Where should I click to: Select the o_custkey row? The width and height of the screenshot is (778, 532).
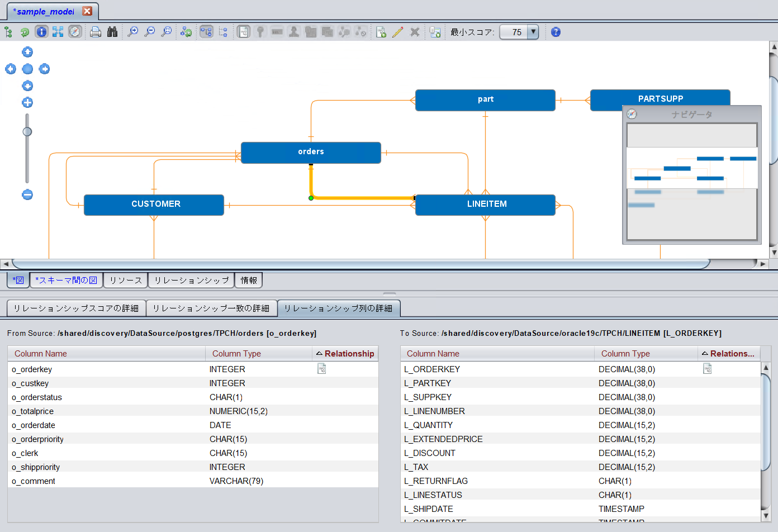point(193,383)
